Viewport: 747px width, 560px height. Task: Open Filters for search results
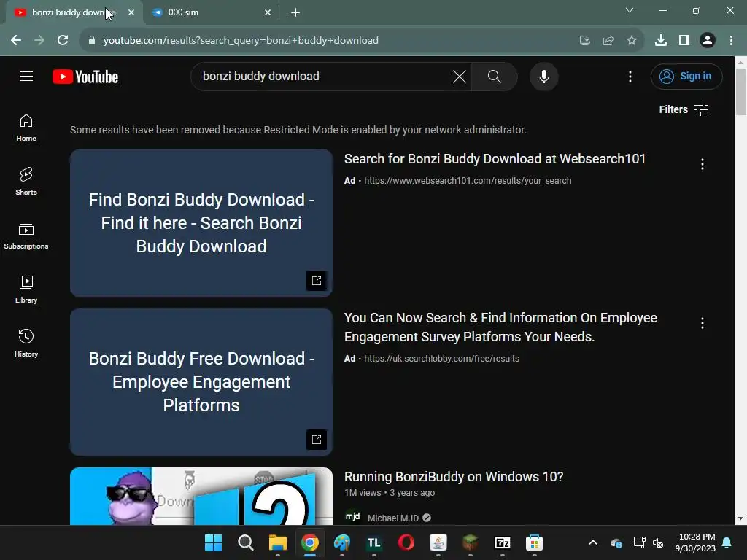(683, 109)
